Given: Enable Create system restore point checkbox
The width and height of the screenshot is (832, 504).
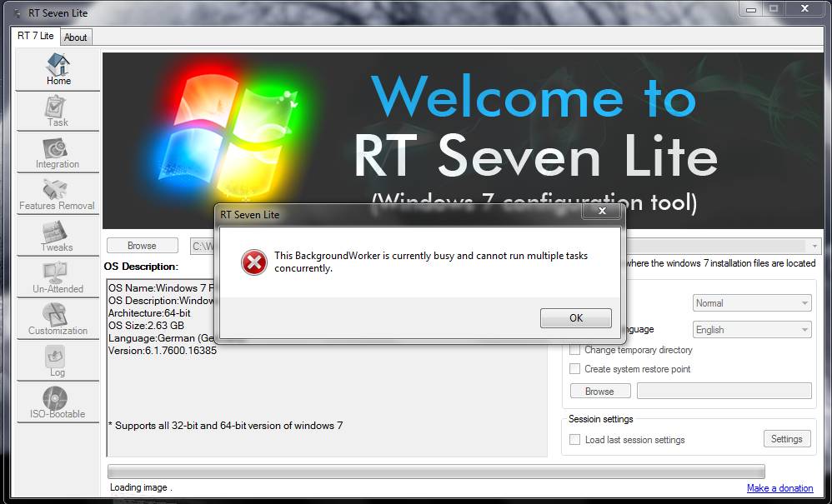Looking at the screenshot, I should [574, 369].
